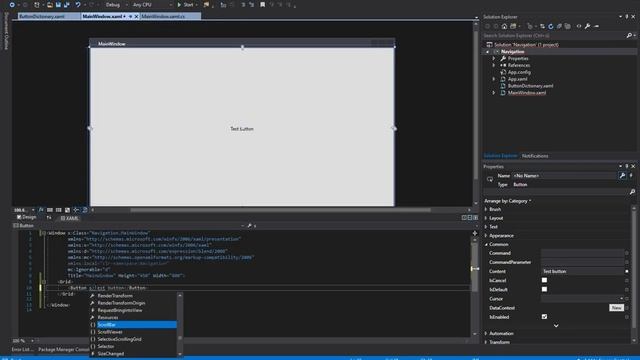
Task: Click the expand chevron below IsEnabled
Action: point(556,326)
